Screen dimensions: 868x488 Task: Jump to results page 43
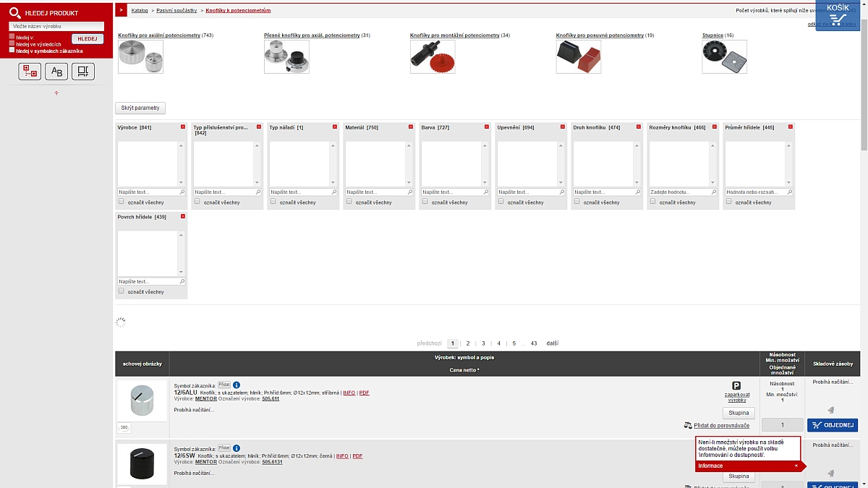[x=534, y=343]
